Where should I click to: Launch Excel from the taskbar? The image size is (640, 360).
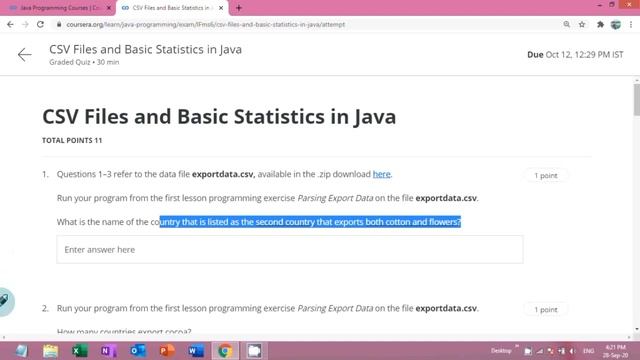(x=80, y=351)
